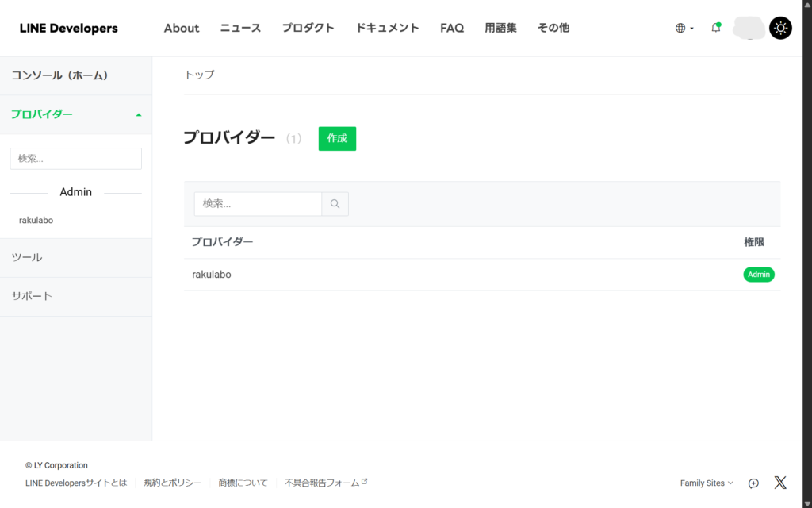Open the notification bell
Screen dimensions: 812x508
(x=716, y=28)
